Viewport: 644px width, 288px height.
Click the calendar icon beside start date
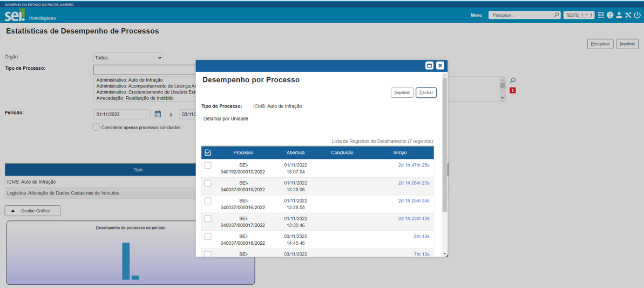coord(158,114)
